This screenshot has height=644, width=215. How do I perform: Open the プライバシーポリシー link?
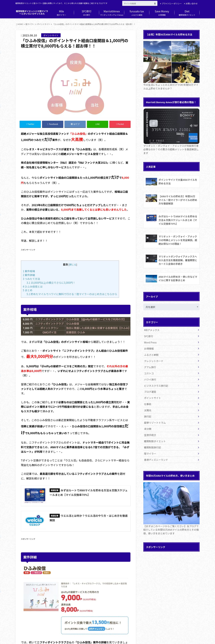click(x=171, y=4)
